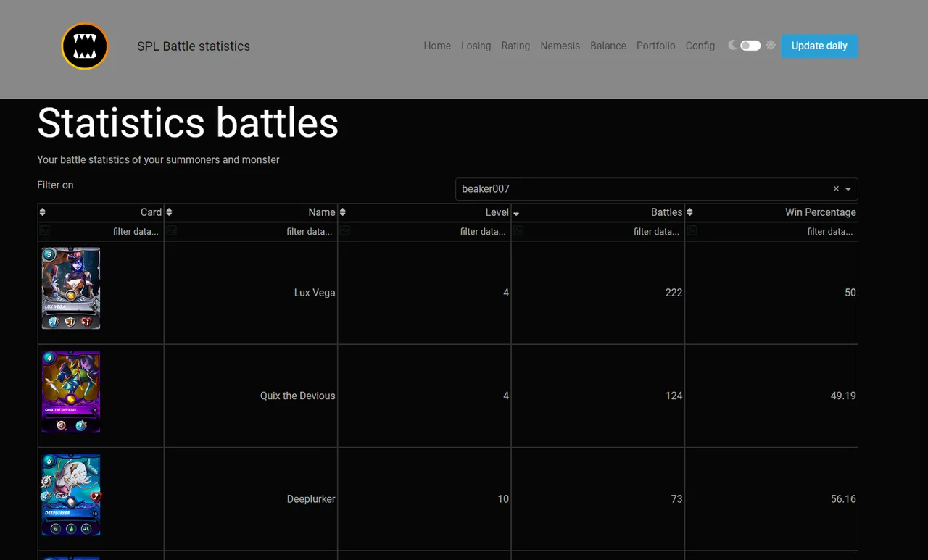The image size is (928, 560).
Task: Click the 73 battles value
Action: pos(676,499)
